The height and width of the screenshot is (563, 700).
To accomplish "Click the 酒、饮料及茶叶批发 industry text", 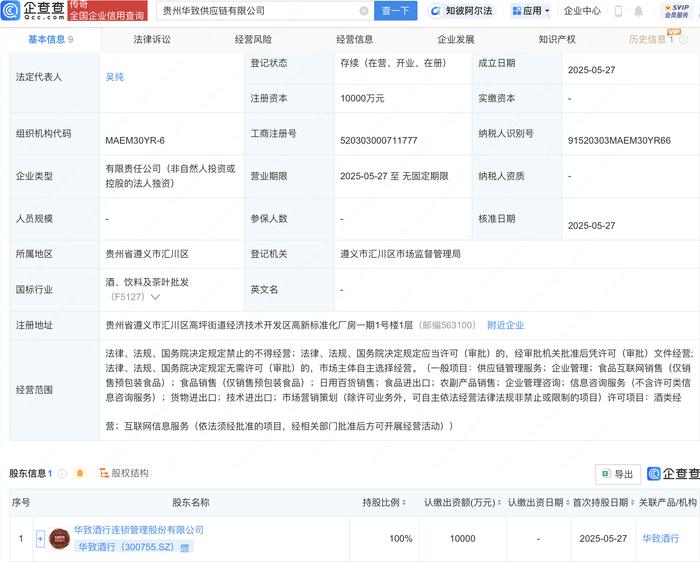I will tap(147, 282).
